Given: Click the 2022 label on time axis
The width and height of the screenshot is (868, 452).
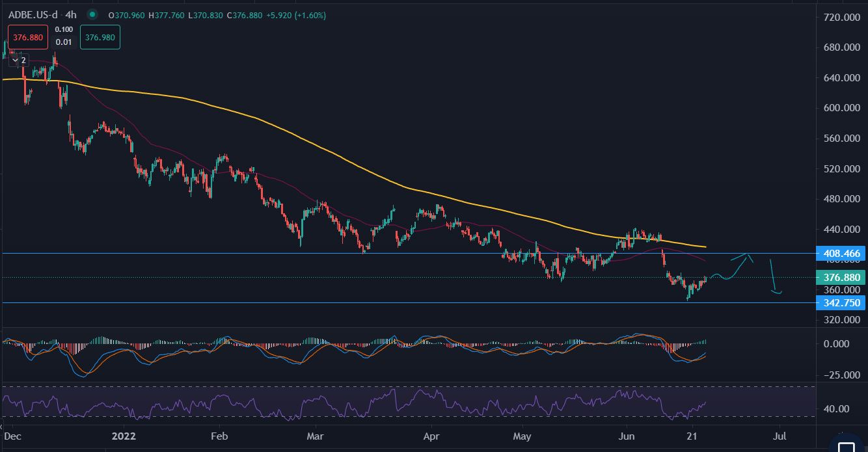Looking at the screenshot, I should click(x=122, y=434).
